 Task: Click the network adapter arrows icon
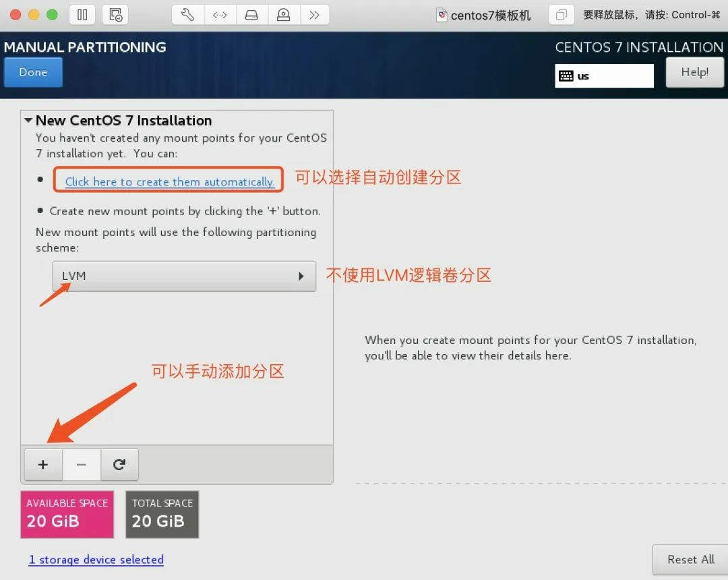pyautogui.click(x=220, y=15)
